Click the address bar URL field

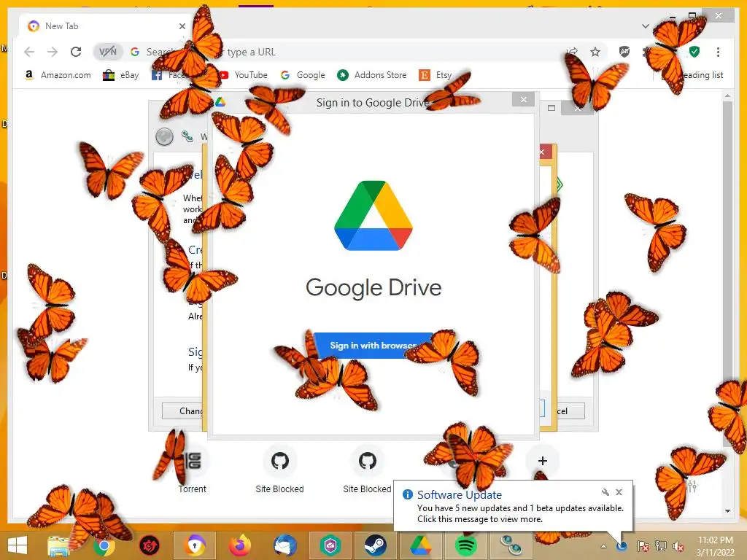tap(348, 52)
